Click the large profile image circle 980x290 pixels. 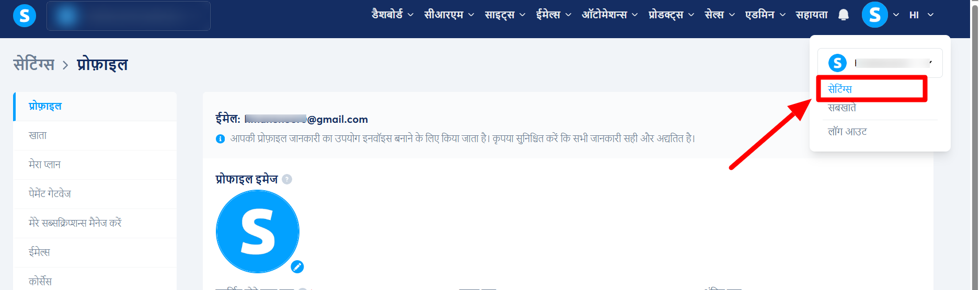(258, 231)
